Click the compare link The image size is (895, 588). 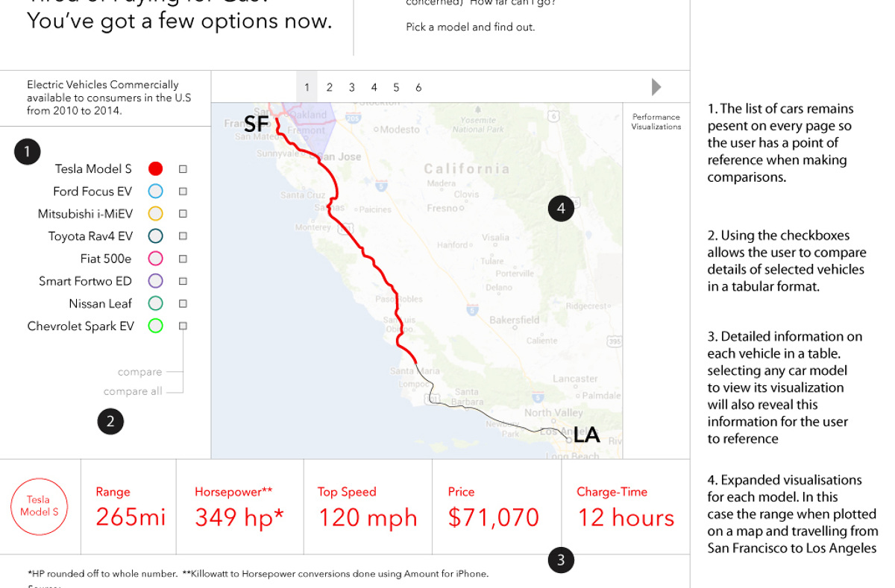click(141, 371)
